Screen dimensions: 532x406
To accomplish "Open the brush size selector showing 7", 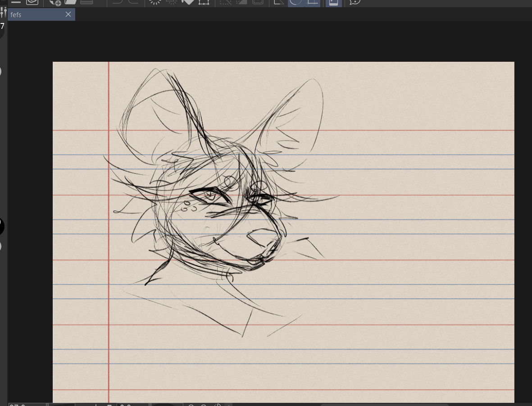I will (2, 27).
